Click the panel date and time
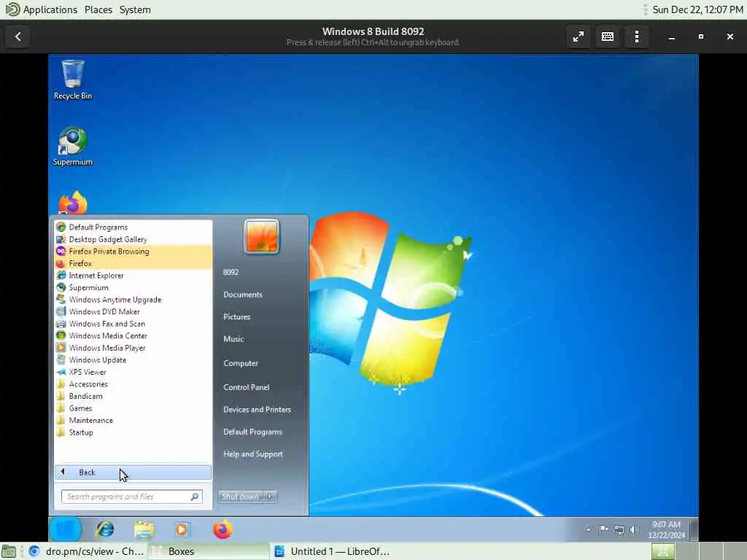The width and height of the screenshot is (747, 560). (697, 9)
